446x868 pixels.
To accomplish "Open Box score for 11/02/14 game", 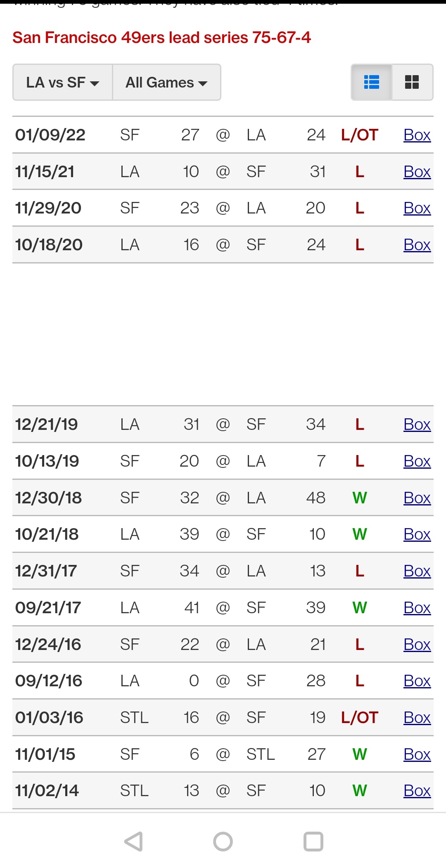I will pos(417,791).
